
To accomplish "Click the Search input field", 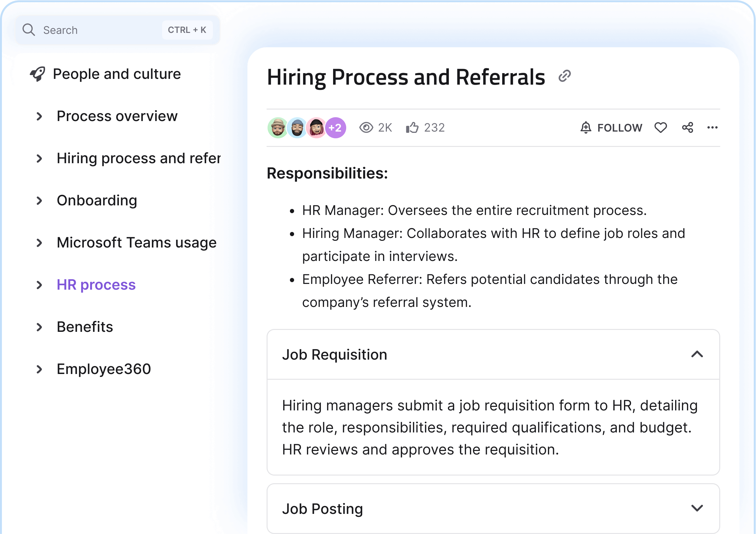I will tap(99, 30).
